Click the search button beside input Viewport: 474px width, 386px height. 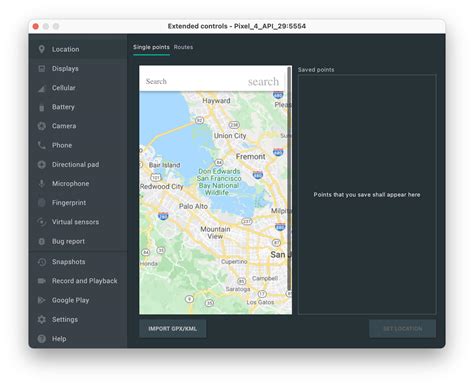[263, 82]
